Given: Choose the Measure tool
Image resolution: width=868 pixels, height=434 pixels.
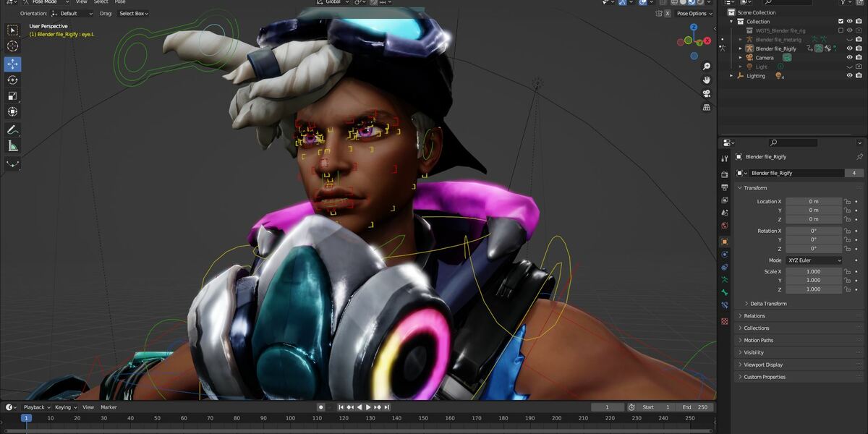Looking at the screenshot, I should click(x=12, y=146).
